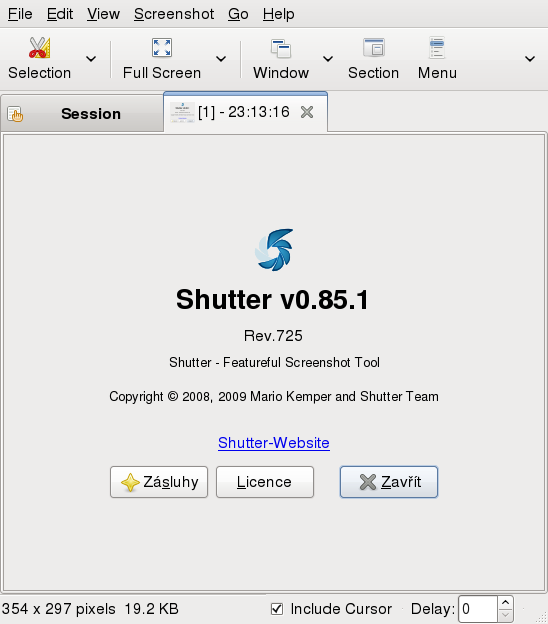Click the Section capture icon

click(374, 48)
